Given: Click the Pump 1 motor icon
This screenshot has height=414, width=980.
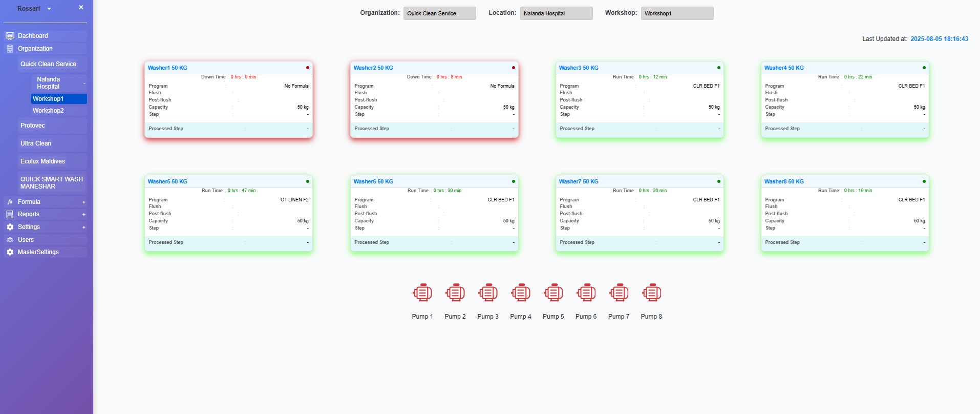Looking at the screenshot, I should pyautogui.click(x=422, y=293).
